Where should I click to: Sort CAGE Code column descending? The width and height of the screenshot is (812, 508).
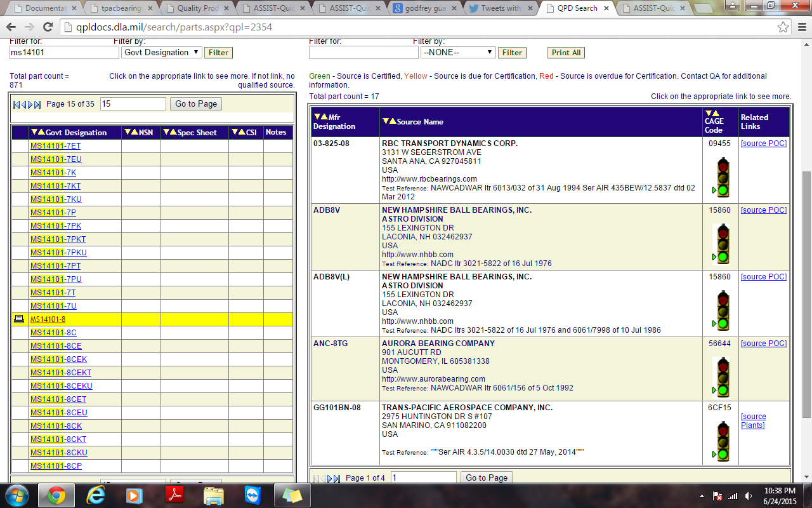point(709,113)
